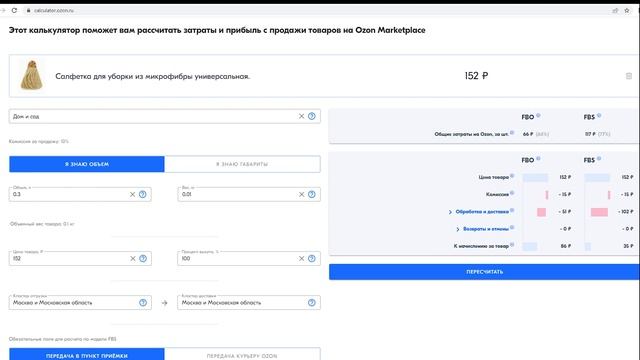The image size is (640, 360).
Task: Show help for the product price field
Action: (x=143, y=258)
